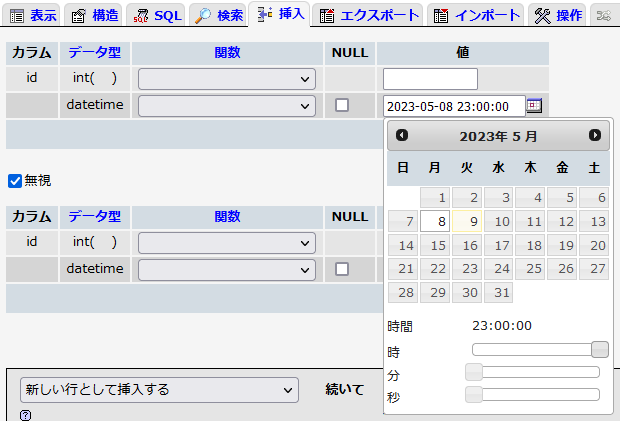
Task: Click the 表示 tab table icon
Action: point(17,16)
